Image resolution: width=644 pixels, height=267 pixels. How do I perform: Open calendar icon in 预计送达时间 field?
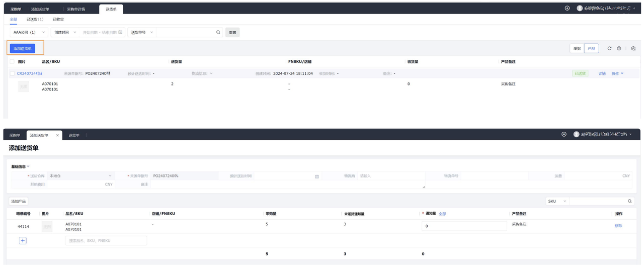(x=317, y=176)
